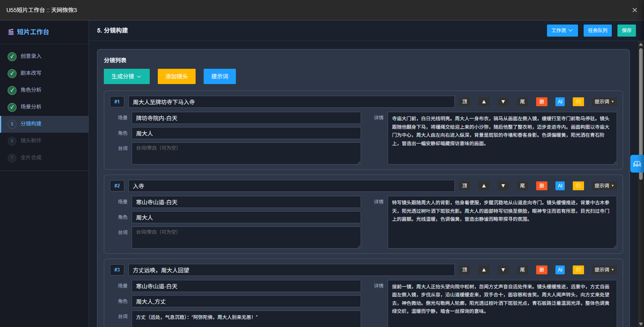
Task: Move shot #2 up with the triangle
Action: 484,186
